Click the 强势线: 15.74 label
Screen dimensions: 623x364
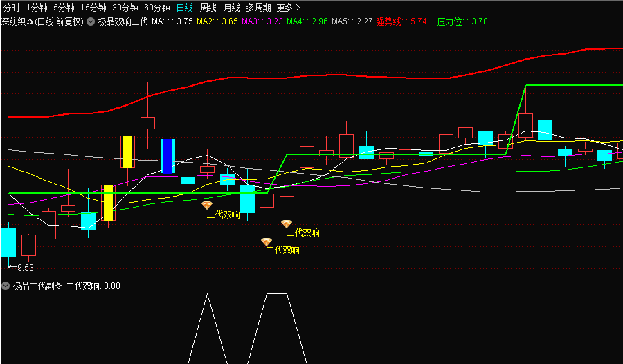coord(401,21)
